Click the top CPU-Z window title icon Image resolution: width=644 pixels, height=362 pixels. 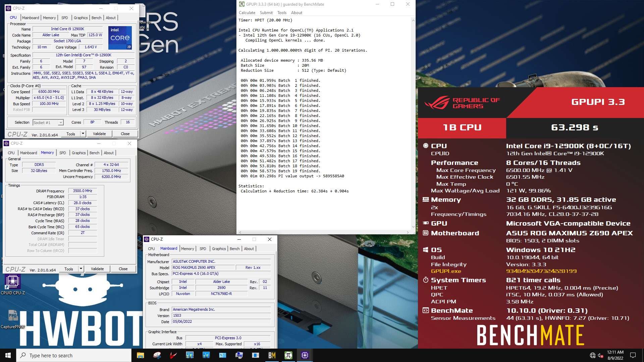pos(9,8)
